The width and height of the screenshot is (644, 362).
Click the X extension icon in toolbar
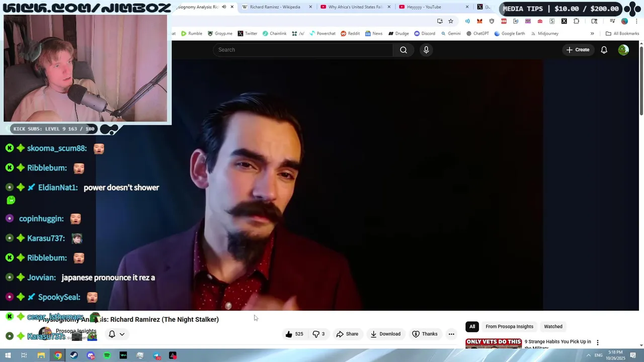pos(564,21)
